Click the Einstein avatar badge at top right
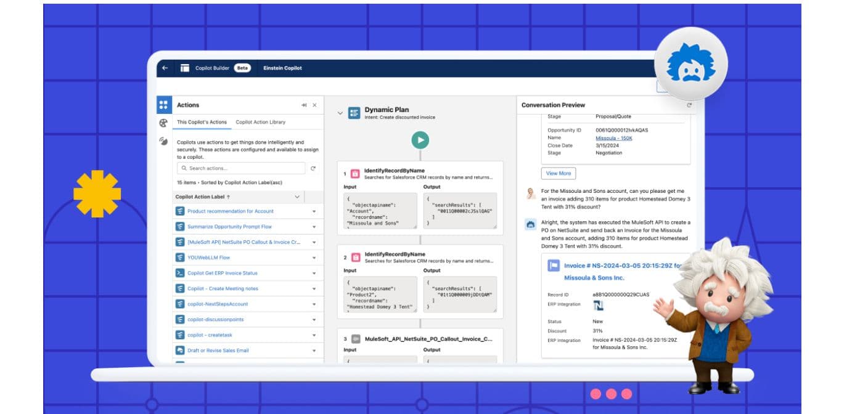 point(691,64)
